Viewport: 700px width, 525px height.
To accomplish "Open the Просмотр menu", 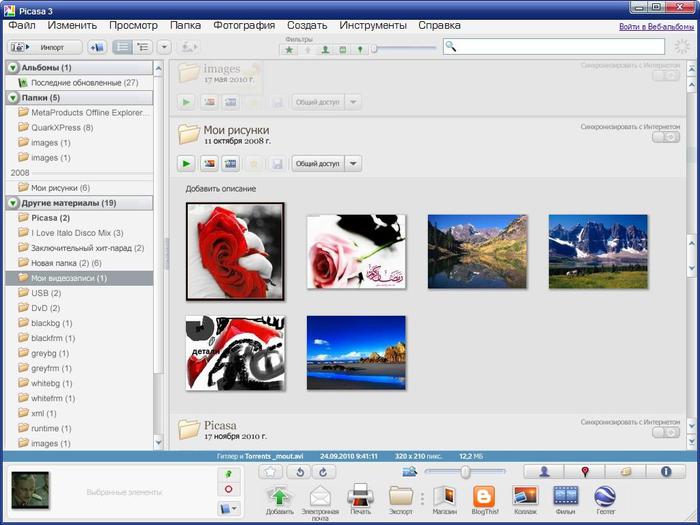I will point(133,25).
